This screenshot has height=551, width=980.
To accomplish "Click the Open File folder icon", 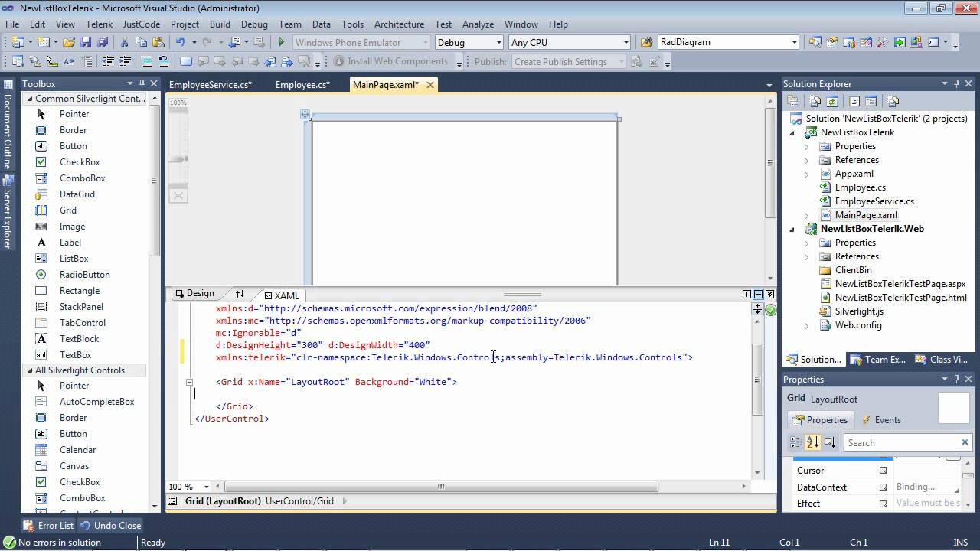I will coord(69,43).
